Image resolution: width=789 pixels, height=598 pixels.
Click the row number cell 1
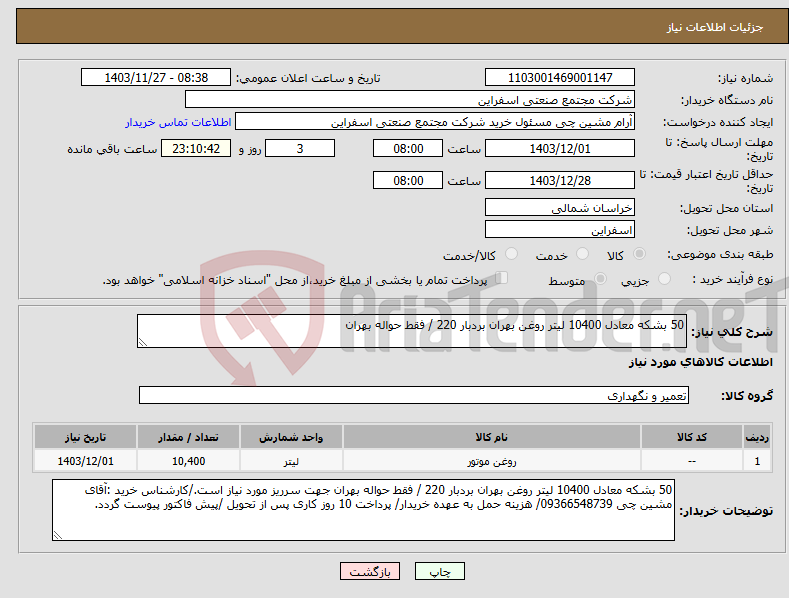[757, 461]
